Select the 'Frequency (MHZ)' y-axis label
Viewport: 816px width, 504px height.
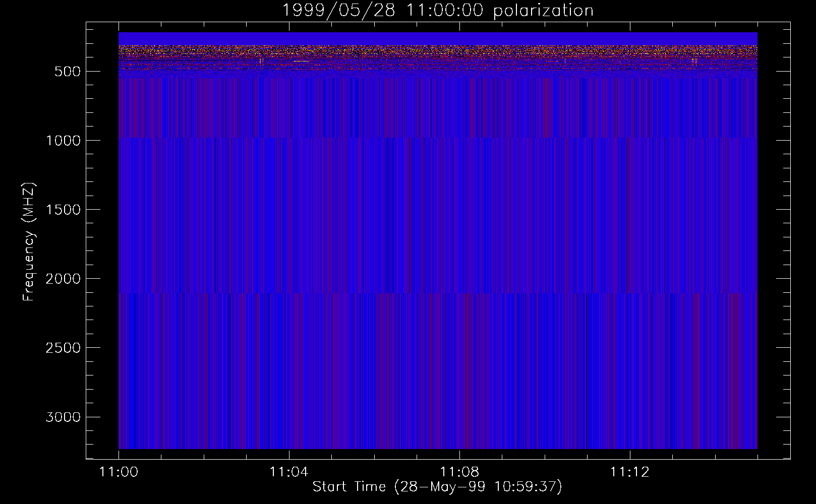[x=29, y=242]
